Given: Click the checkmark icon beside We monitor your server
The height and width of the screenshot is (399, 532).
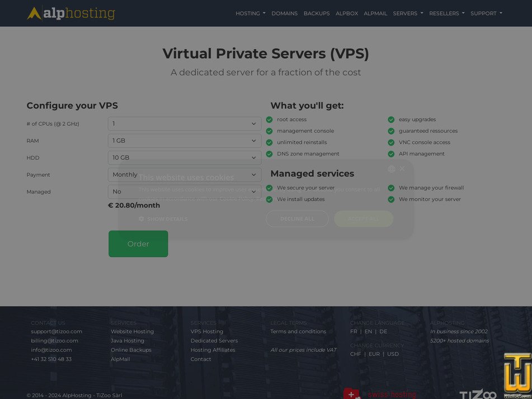Looking at the screenshot, I should click(391, 199).
